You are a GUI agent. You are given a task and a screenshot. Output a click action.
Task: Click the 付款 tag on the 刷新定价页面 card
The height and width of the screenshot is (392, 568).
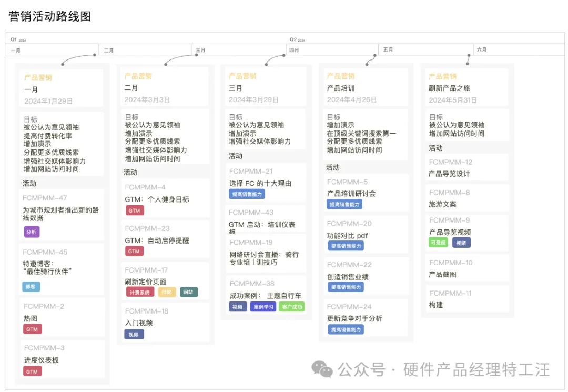pyautogui.click(x=168, y=292)
